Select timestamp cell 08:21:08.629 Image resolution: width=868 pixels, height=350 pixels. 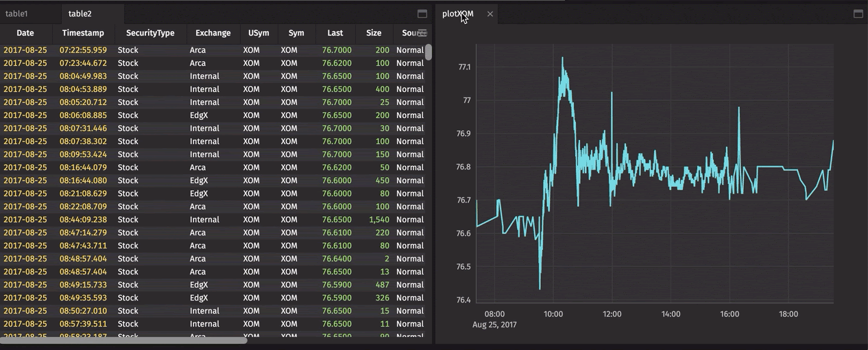[83, 194]
